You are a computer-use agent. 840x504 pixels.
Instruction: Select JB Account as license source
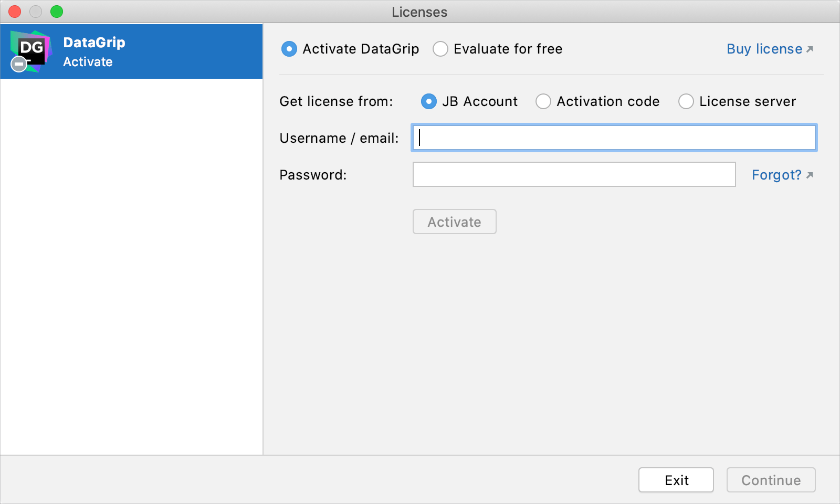428,101
